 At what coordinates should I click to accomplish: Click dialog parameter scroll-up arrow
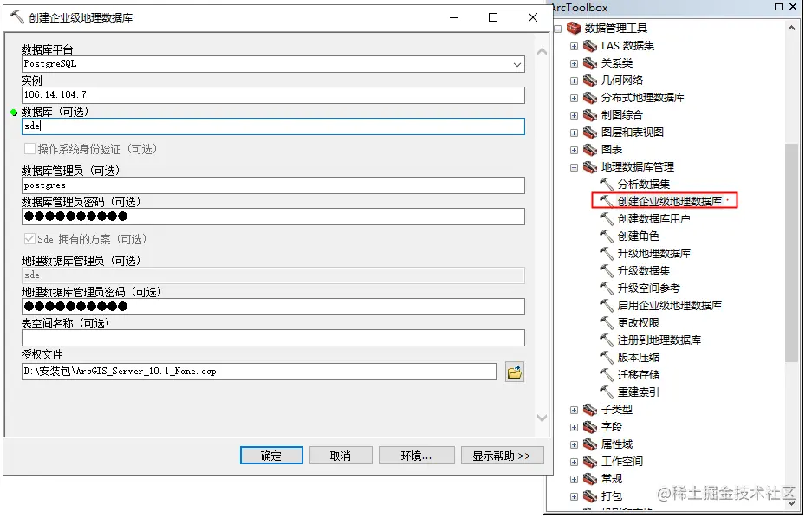[x=542, y=52]
